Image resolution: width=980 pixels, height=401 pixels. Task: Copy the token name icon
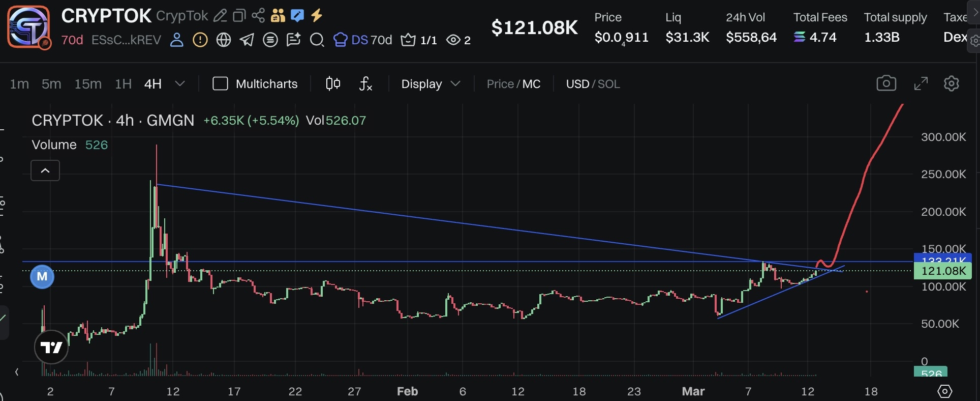239,16
